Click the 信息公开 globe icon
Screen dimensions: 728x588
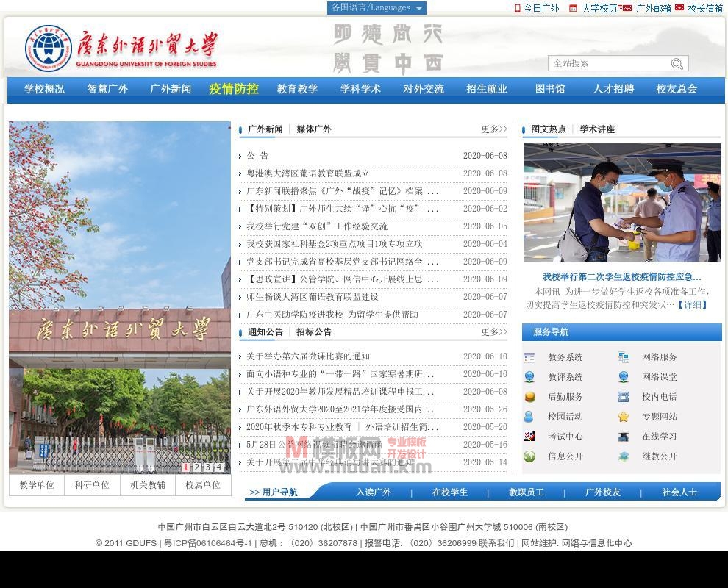coord(529,456)
